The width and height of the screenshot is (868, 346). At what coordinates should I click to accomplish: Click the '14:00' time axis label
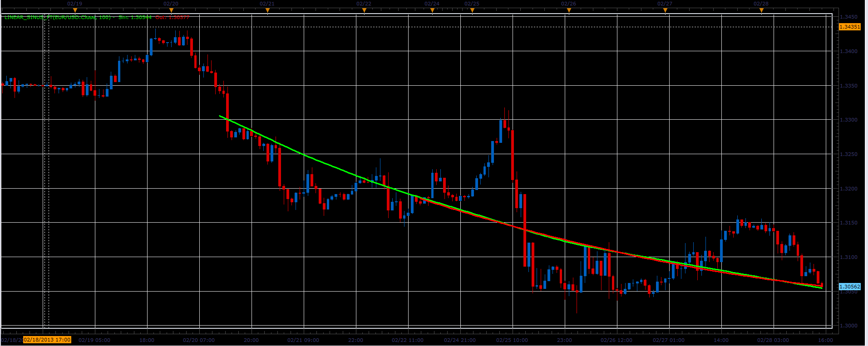point(721,340)
